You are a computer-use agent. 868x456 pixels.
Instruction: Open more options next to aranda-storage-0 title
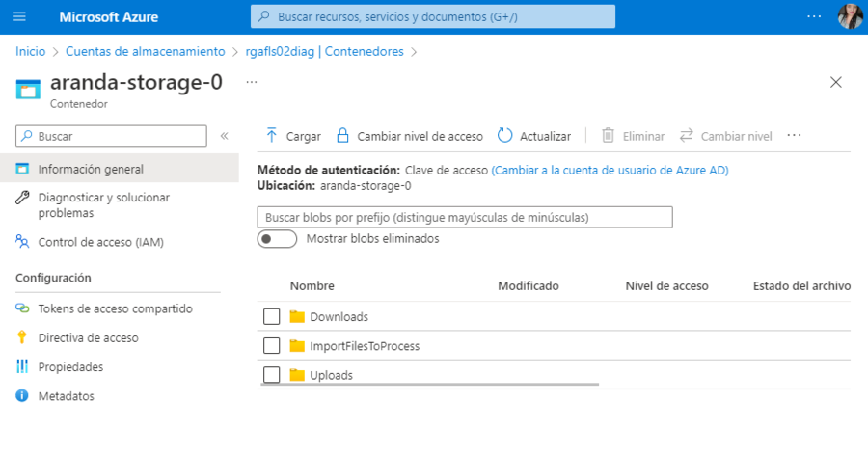point(252,82)
